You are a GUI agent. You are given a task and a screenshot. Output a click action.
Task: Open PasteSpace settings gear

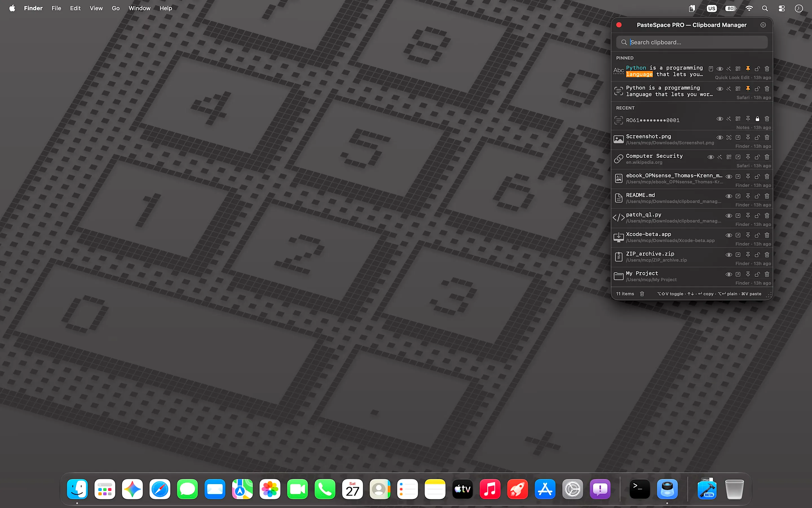pyautogui.click(x=763, y=25)
